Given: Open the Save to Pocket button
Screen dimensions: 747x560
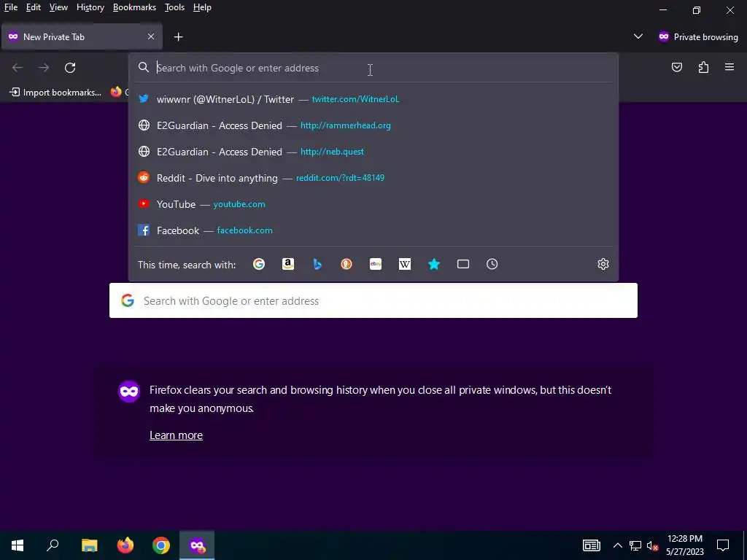Looking at the screenshot, I should (677, 68).
